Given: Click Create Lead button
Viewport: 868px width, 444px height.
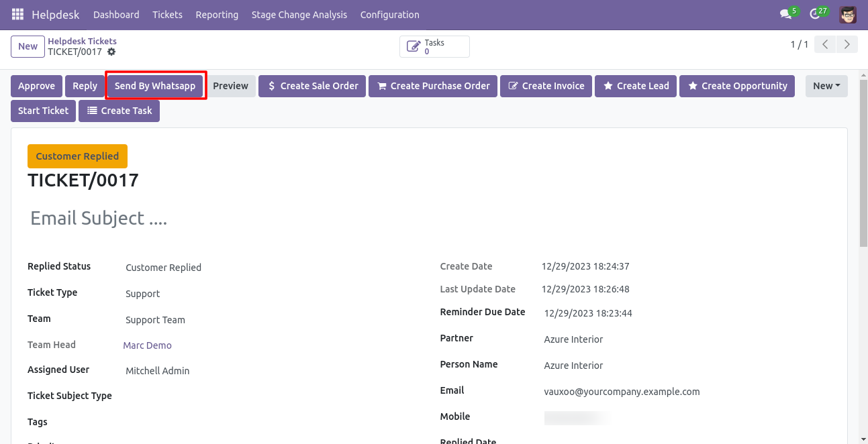Looking at the screenshot, I should 636,86.
